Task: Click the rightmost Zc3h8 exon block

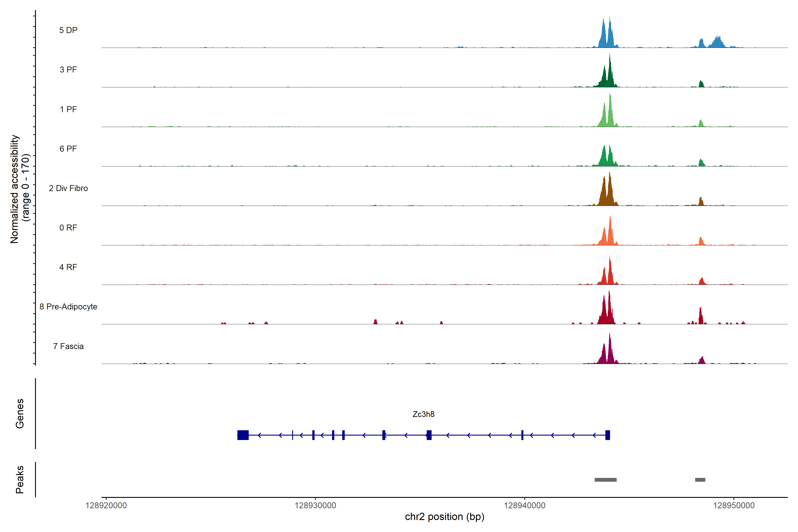Action: [607, 435]
